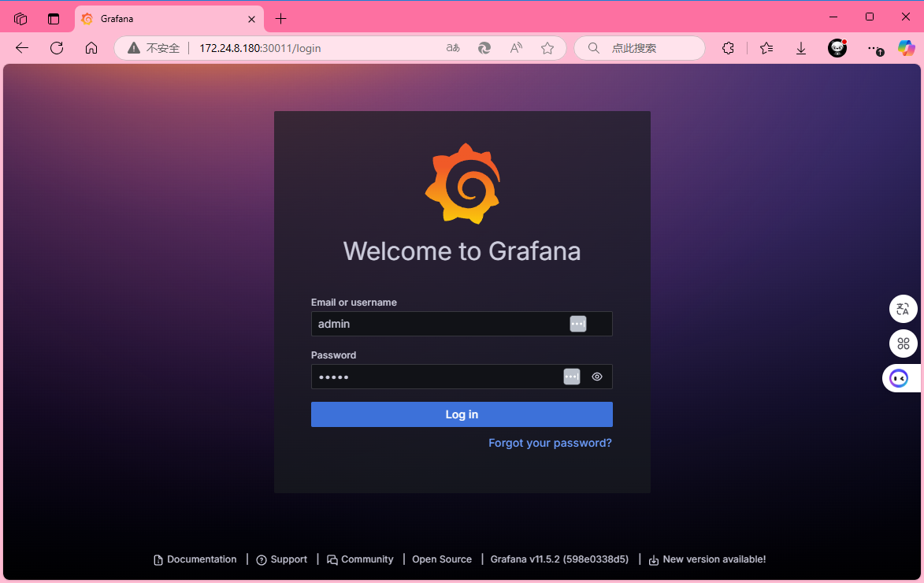Click the Edge swirl icon in address bar
This screenshot has width=924, height=583.
(484, 48)
